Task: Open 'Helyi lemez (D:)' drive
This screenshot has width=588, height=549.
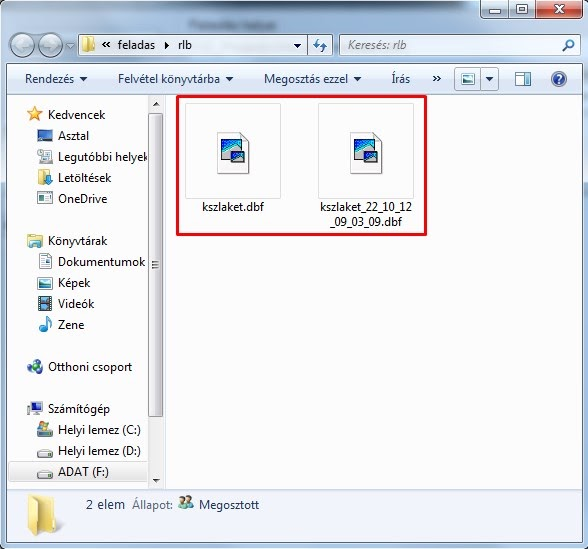Action: pos(99,451)
